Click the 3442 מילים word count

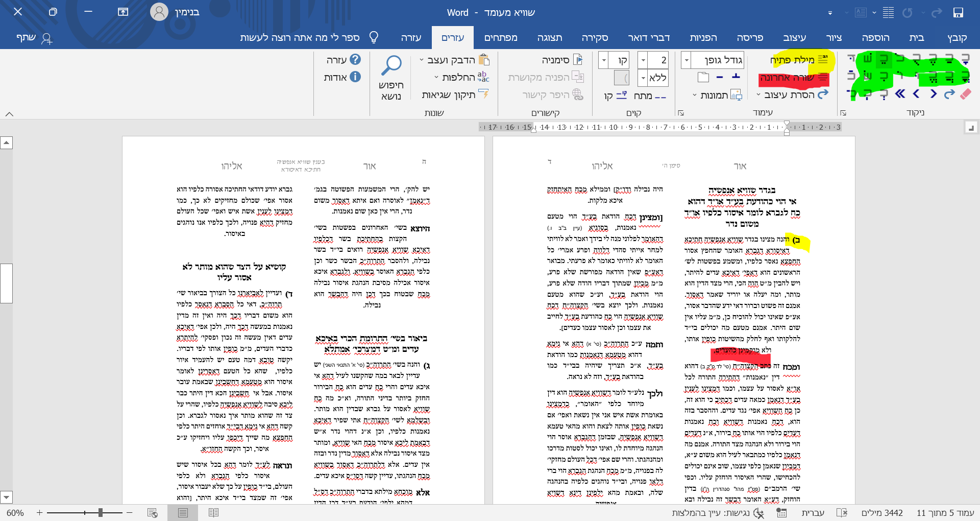882,513
